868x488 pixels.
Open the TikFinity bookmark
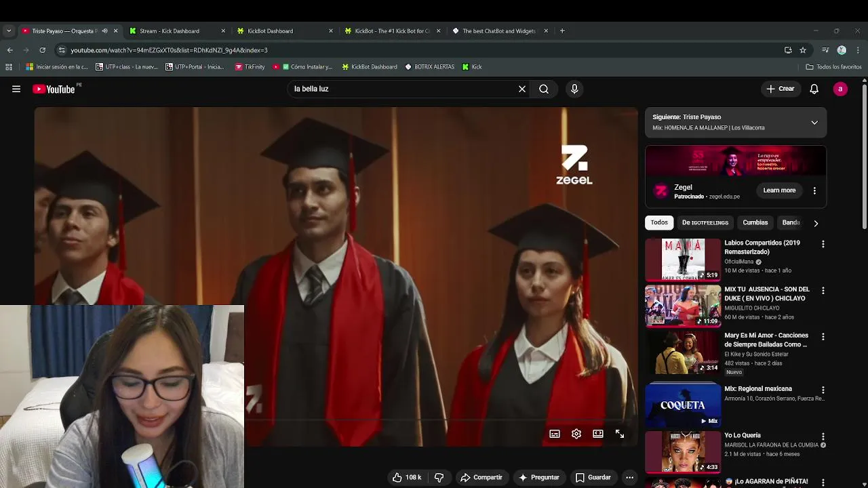click(250, 66)
